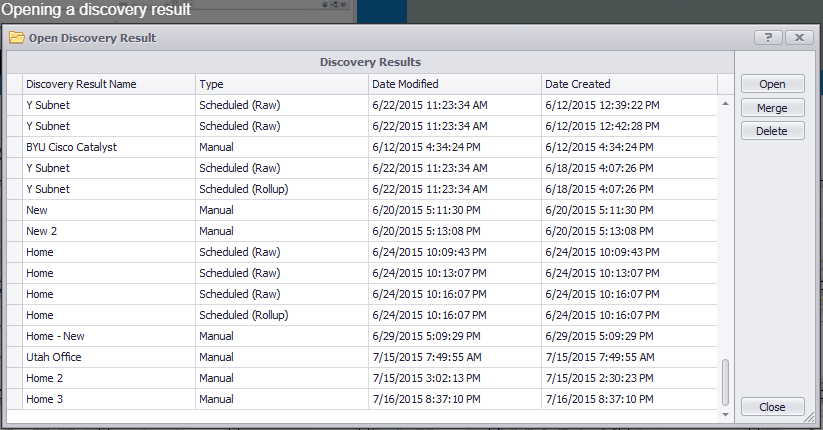Click the folder icon in dialog title bar

coord(16,38)
